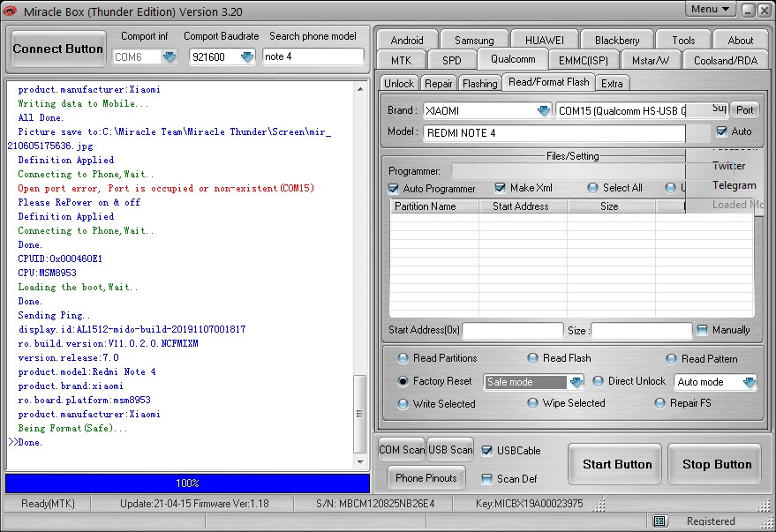Enable the Scan Def checkbox

point(487,478)
